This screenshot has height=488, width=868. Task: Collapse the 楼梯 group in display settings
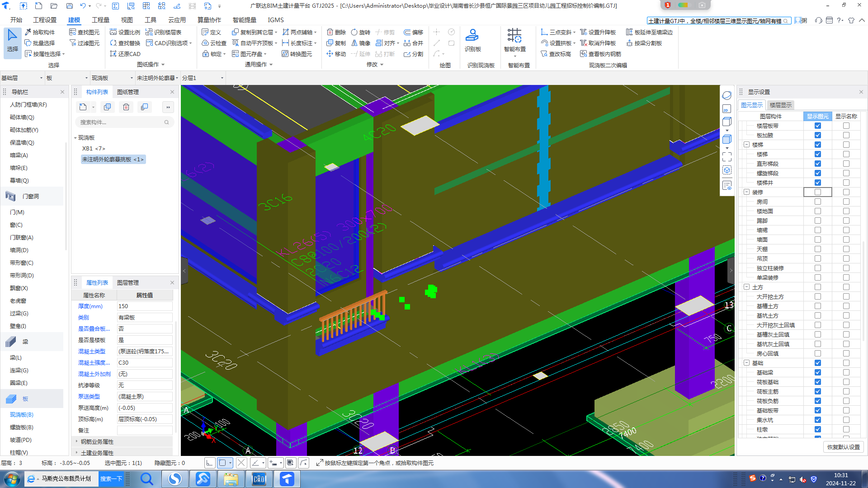pos(746,145)
